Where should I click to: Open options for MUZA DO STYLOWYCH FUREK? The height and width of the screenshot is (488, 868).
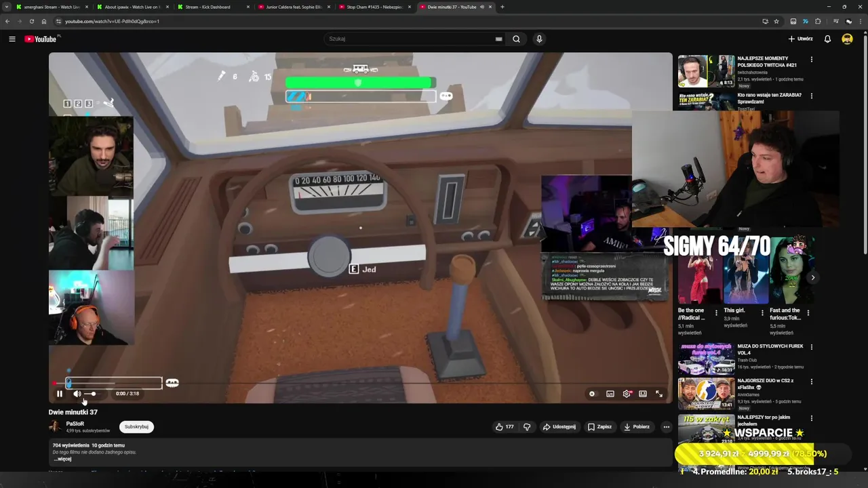click(811, 347)
